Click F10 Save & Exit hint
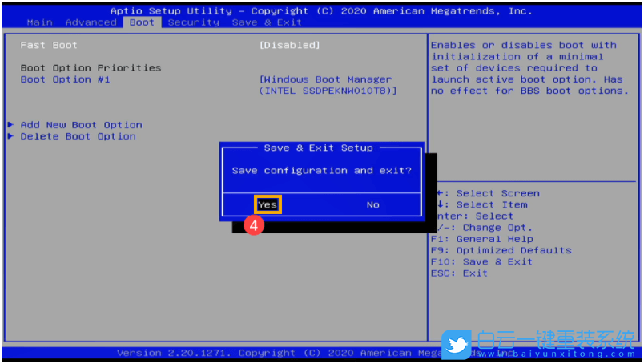Image resolution: width=644 pixels, height=364 pixels. click(481, 261)
